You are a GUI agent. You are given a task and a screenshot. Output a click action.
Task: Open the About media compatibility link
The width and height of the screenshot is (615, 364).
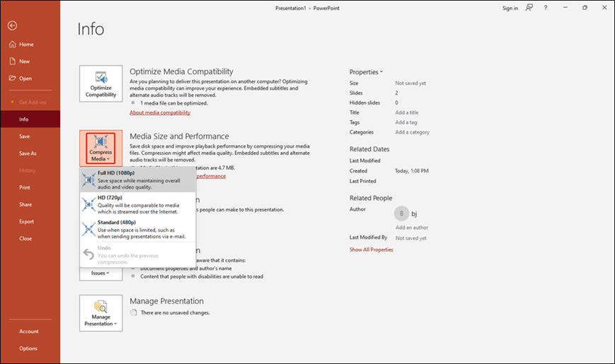click(160, 112)
